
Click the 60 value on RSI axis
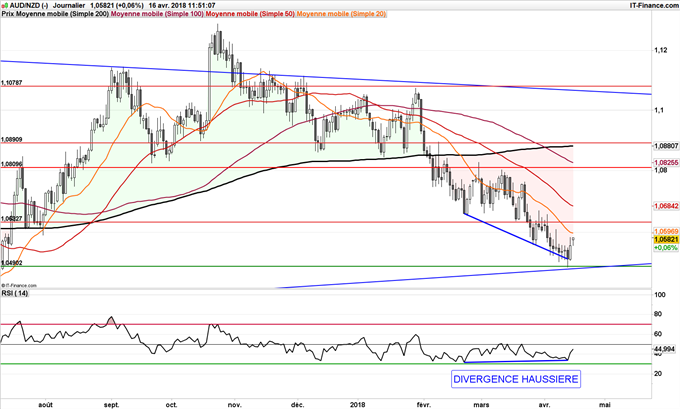point(658,334)
